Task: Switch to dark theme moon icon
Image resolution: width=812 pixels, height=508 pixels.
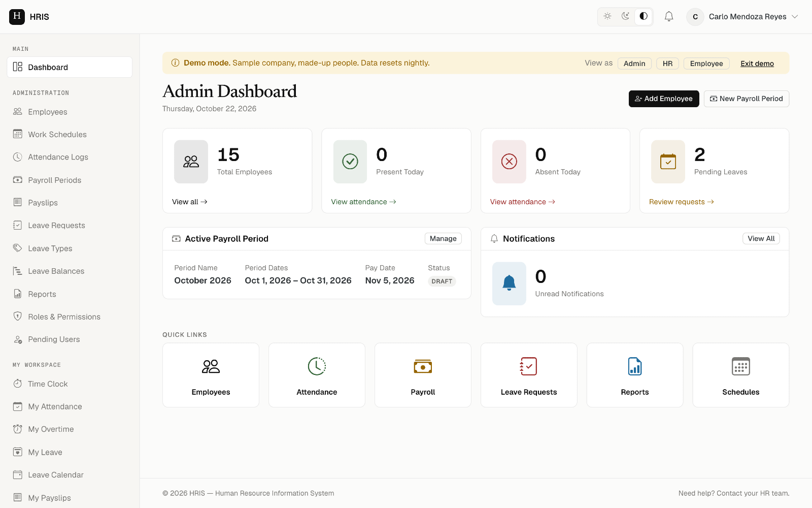Action: [625, 16]
